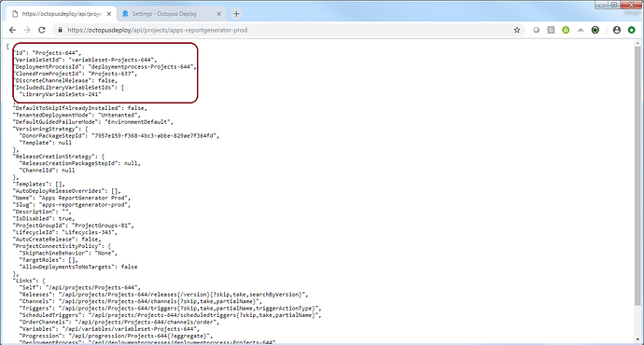The height and width of the screenshot is (345, 644).
Task: Click the "AutoCreateRelease": false line
Action: tap(58, 239)
